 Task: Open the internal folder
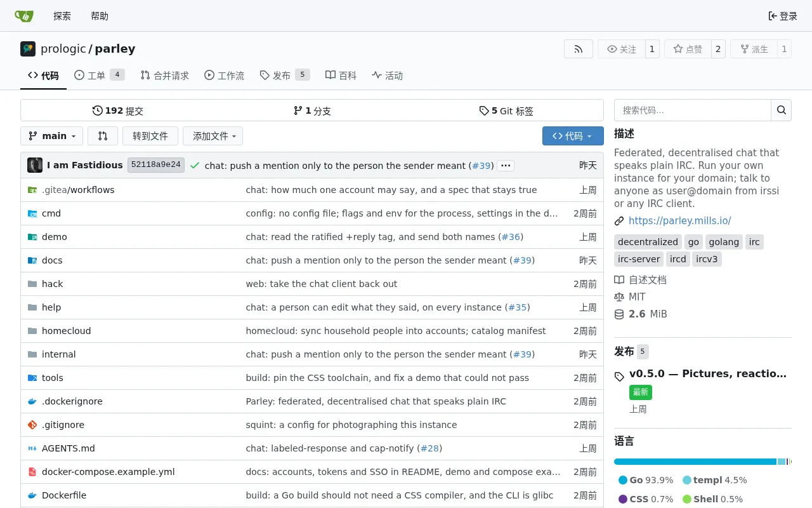point(59,354)
